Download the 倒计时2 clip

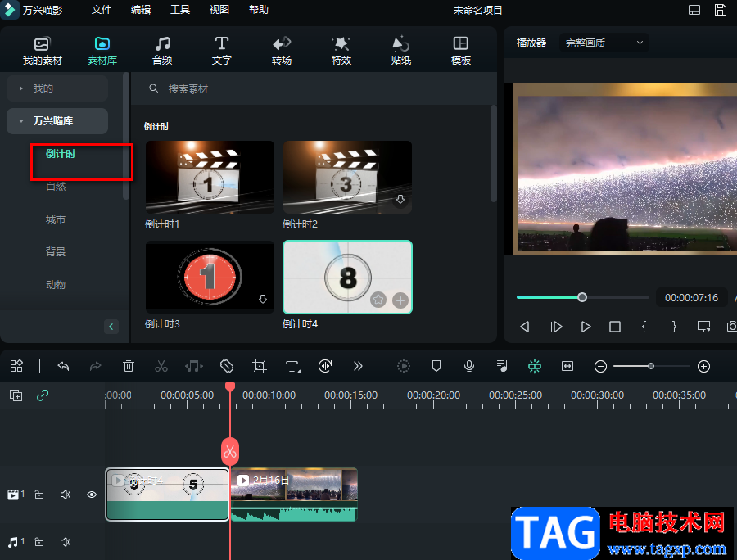pos(400,200)
